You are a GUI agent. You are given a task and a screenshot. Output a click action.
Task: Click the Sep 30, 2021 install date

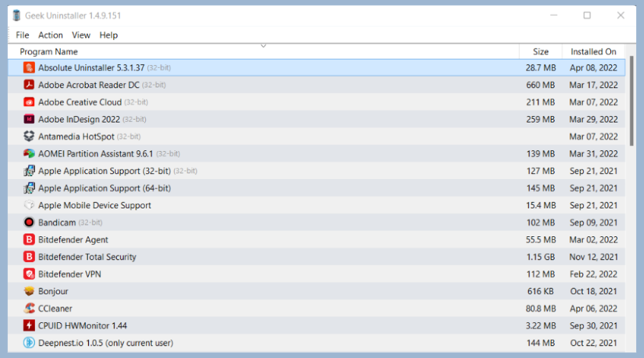coord(593,326)
